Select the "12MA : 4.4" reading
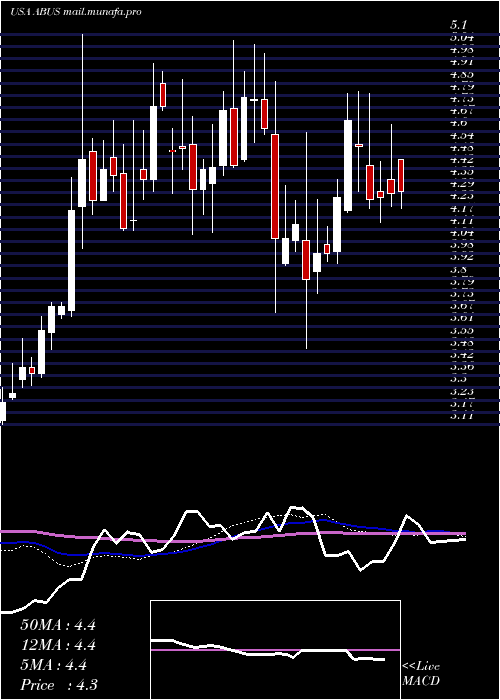The width and height of the screenshot is (500, 700). [x=58, y=645]
